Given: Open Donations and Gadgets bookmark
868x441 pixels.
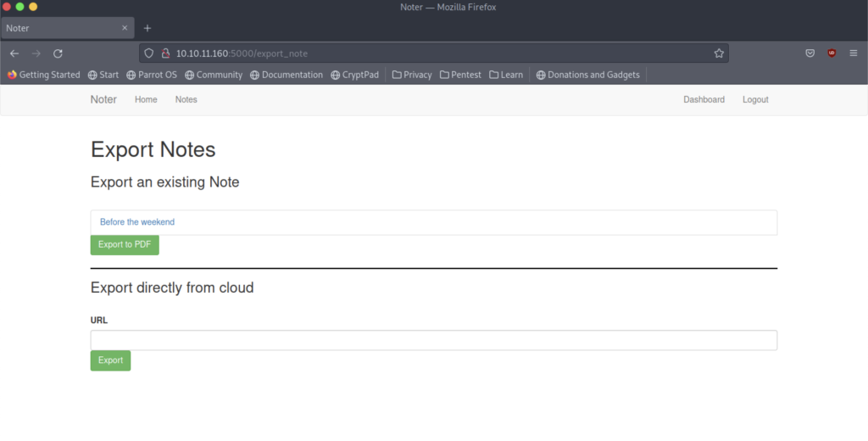Looking at the screenshot, I should 588,75.
